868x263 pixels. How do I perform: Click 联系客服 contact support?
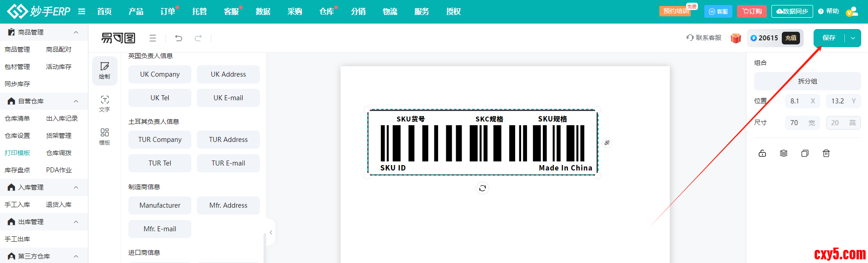[704, 38]
